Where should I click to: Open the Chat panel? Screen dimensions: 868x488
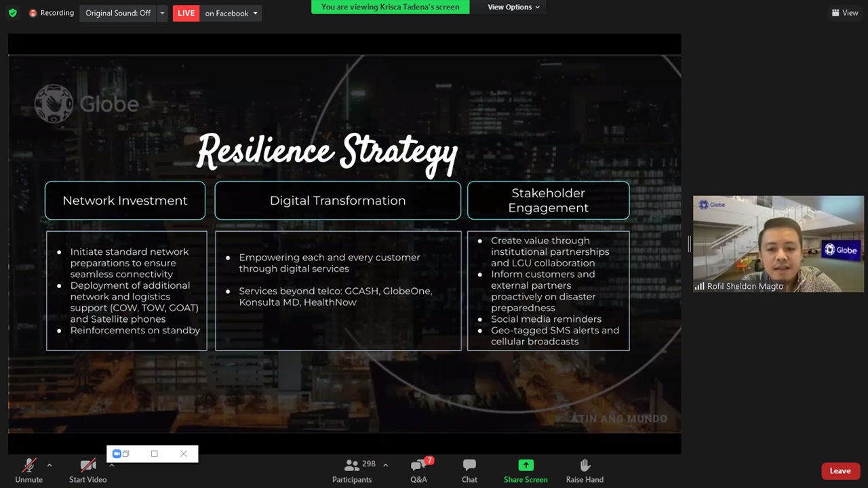pos(469,470)
